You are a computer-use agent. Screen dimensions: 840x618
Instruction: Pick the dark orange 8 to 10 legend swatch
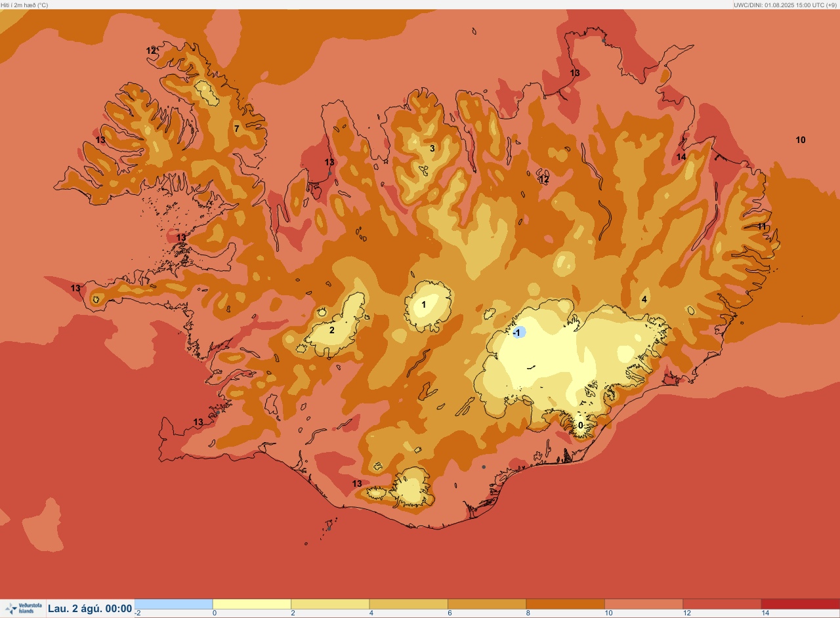click(x=565, y=604)
